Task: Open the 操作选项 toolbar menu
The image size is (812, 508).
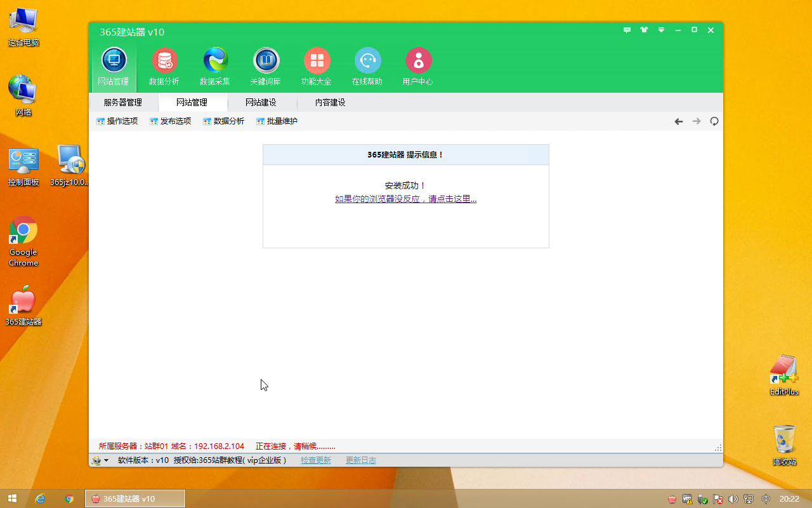Action: 117,121
